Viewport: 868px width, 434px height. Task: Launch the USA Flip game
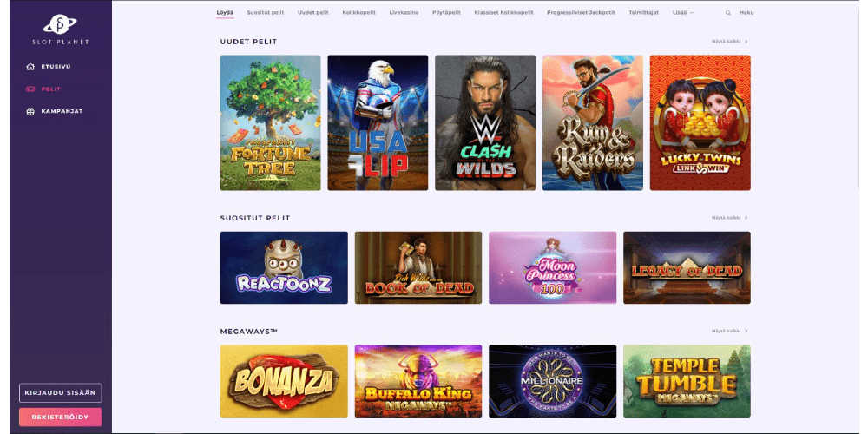coord(378,123)
